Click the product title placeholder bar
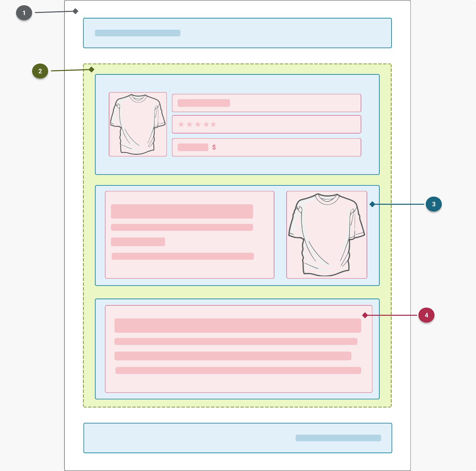The height and width of the screenshot is (471, 476). pos(204,103)
